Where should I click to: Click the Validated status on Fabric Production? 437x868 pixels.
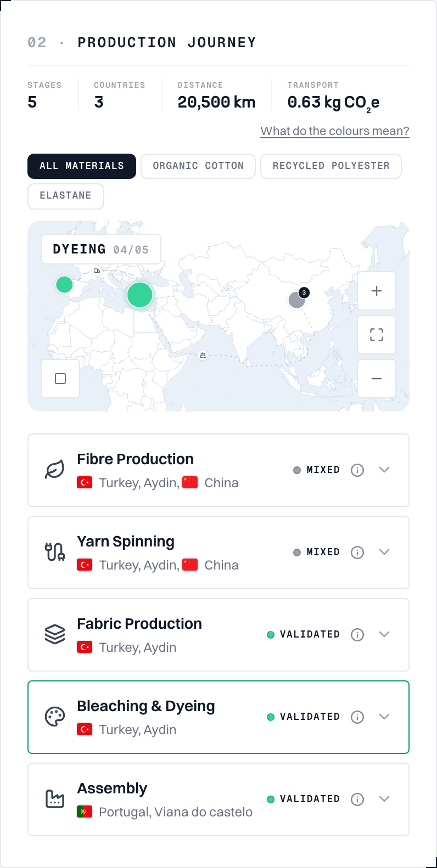[x=304, y=635]
